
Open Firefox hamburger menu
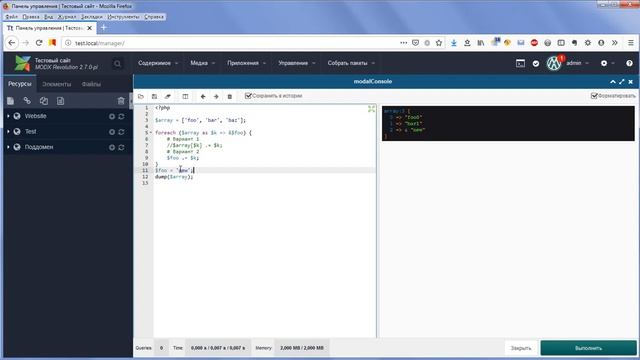pos(631,43)
